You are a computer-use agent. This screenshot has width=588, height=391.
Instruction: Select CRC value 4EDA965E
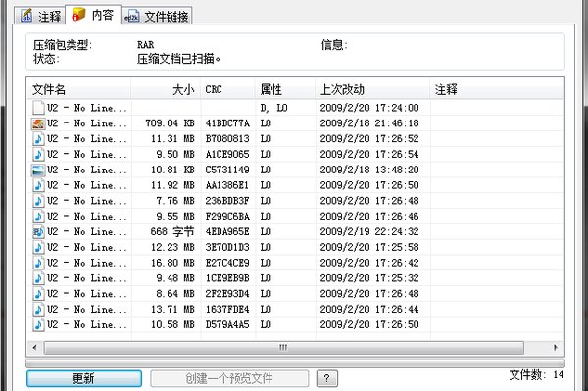[227, 231]
